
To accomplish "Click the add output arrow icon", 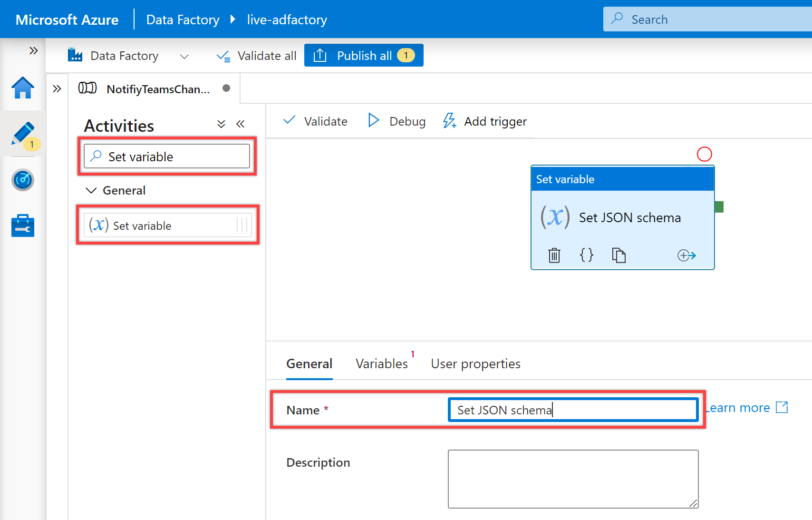I will pyautogui.click(x=686, y=255).
